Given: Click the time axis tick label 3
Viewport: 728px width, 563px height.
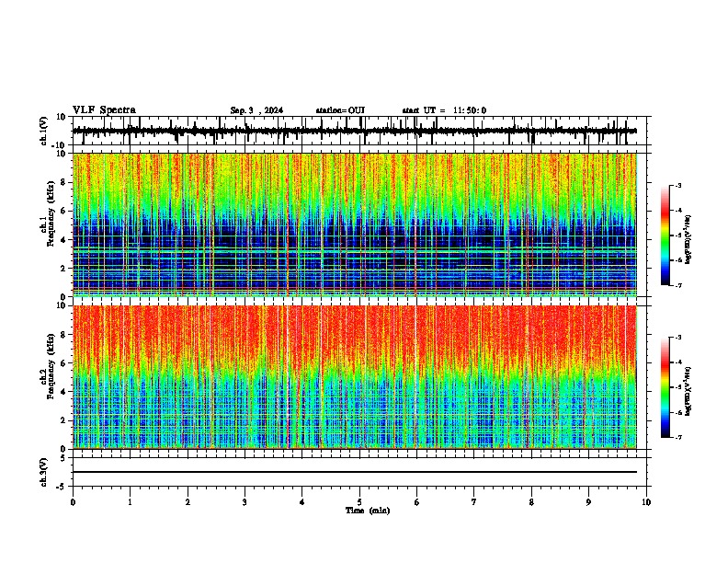Looking at the screenshot, I should click(245, 502).
